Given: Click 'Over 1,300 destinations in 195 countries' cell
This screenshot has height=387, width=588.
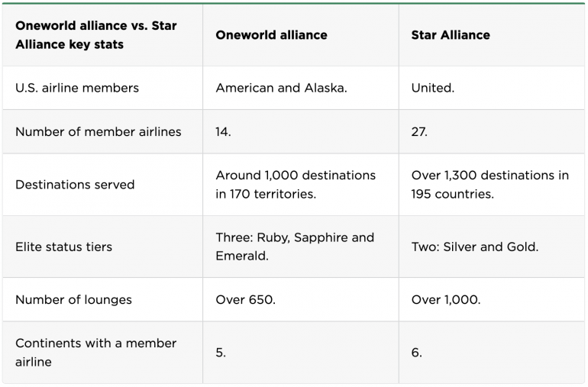Looking at the screenshot, I should [489, 185].
